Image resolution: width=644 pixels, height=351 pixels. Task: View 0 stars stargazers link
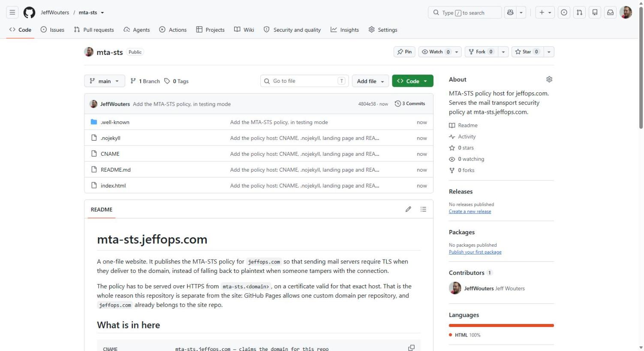coord(461,148)
